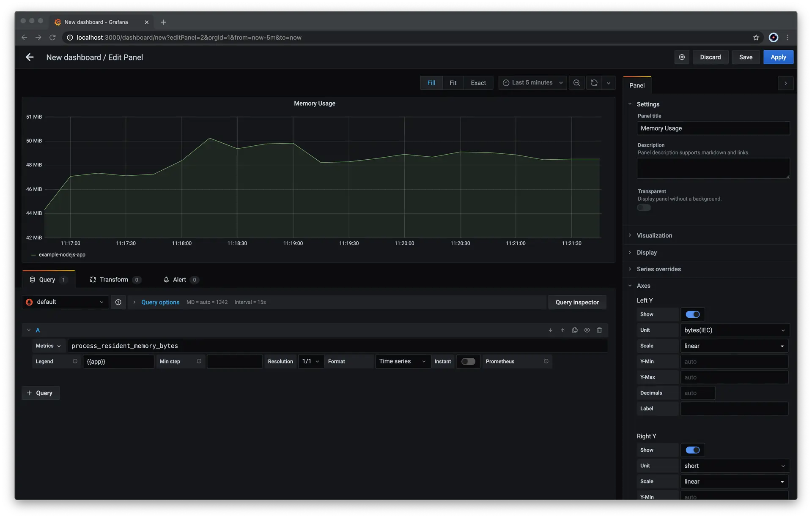The width and height of the screenshot is (812, 518).
Task: Click the Panel title input field
Action: pos(713,128)
